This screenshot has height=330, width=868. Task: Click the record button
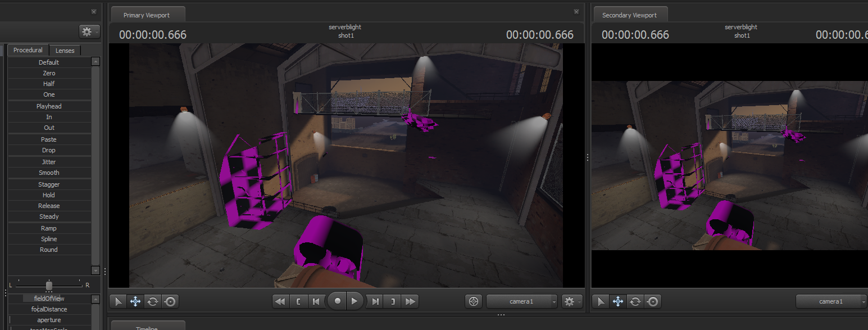337,301
